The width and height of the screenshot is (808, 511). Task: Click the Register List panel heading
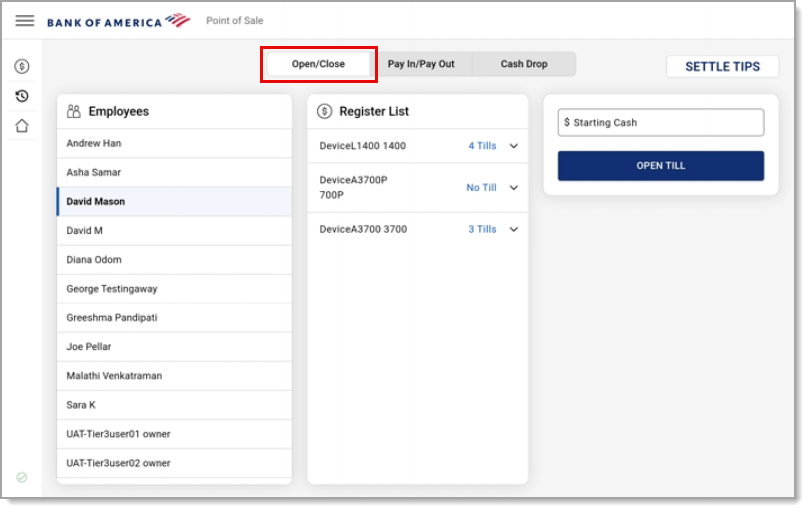point(374,111)
